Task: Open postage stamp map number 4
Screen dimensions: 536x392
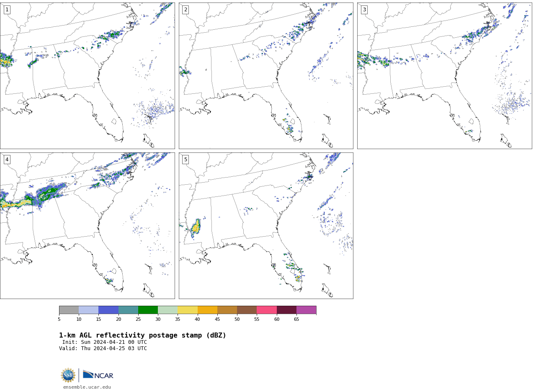Action: [x=87, y=226]
